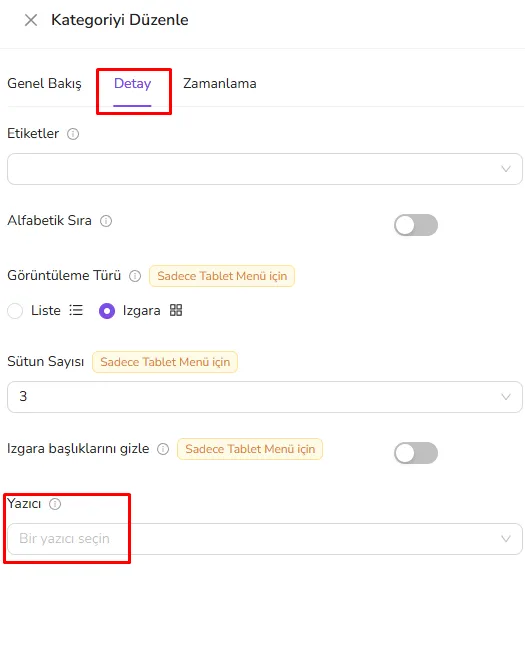The width and height of the screenshot is (525, 647).
Task: Click the Sadece Tablet Menü için badge by Sütun Sayısı
Action: (x=165, y=362)
